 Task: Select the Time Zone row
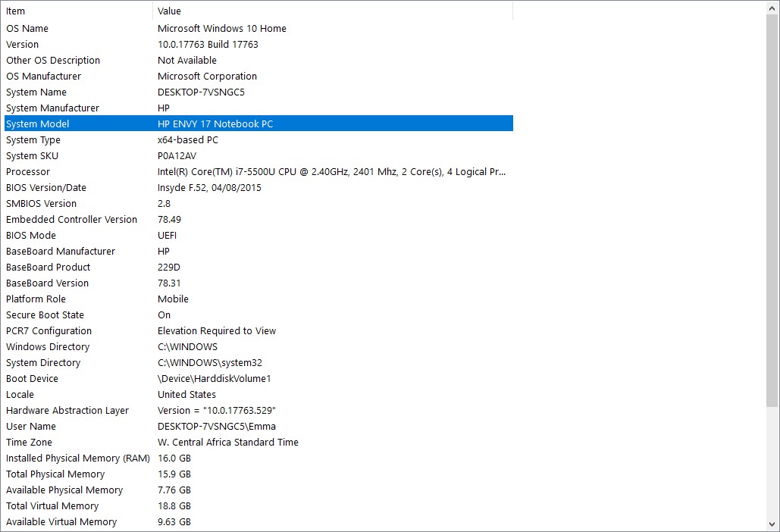point(258,442)
